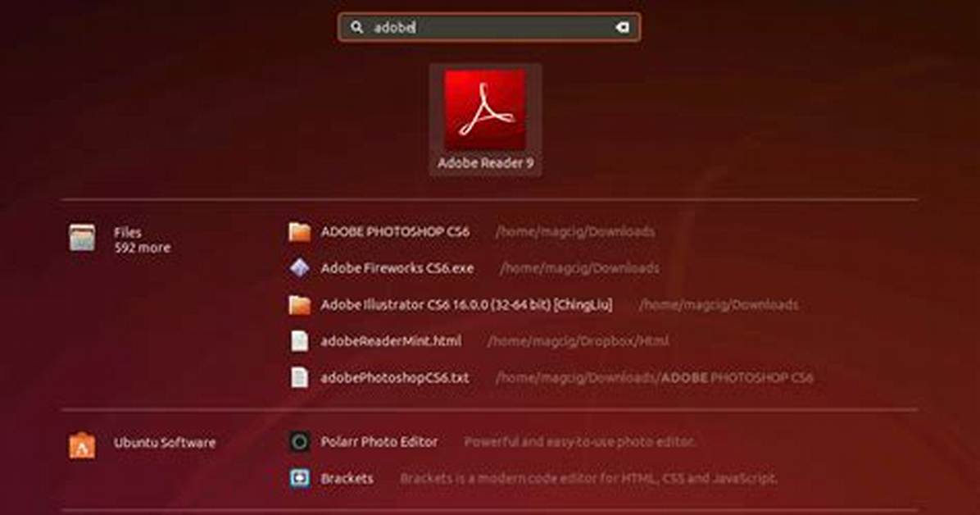The image size is (980, 515).
Task: Click the adobeReaderMint.html file icon
Action: coord(299,341)
